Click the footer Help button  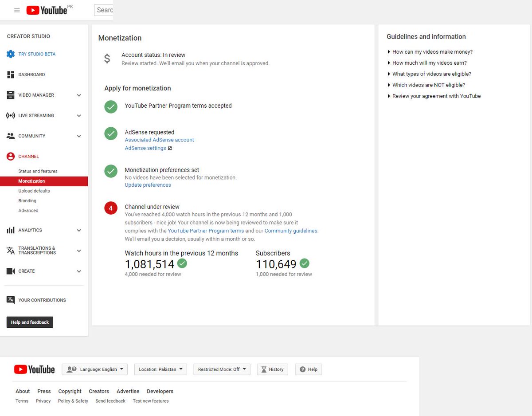[x=309, y=369]
